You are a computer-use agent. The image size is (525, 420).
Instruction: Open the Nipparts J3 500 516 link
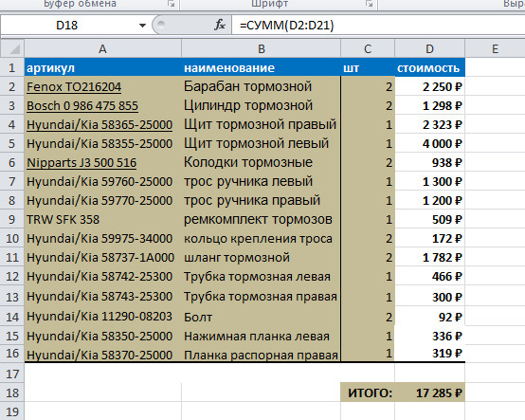(81, 163)
